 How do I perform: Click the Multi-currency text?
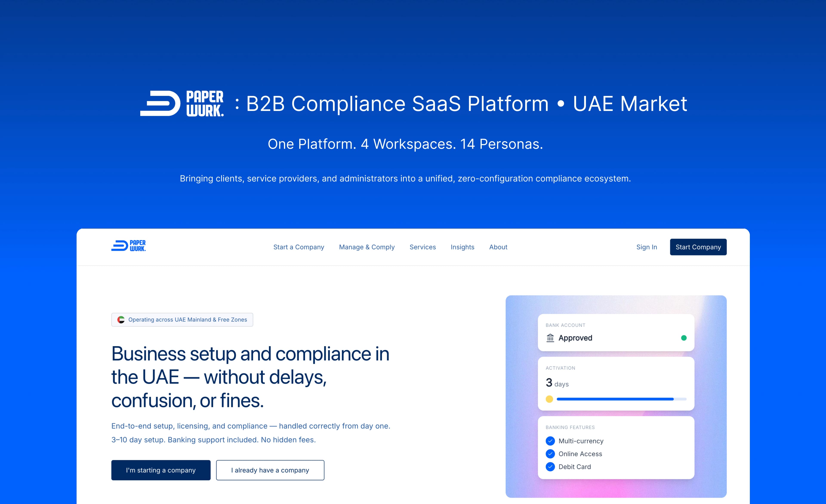coord(581,441)
